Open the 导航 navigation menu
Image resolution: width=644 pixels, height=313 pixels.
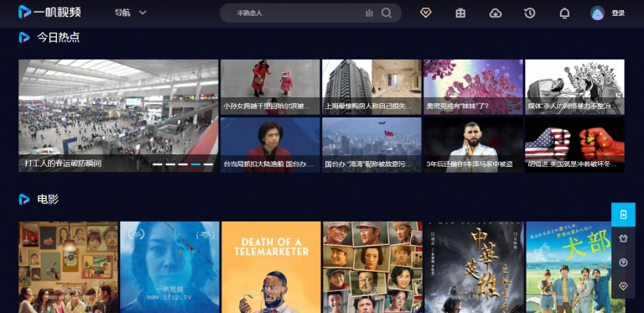click(122, 13)
